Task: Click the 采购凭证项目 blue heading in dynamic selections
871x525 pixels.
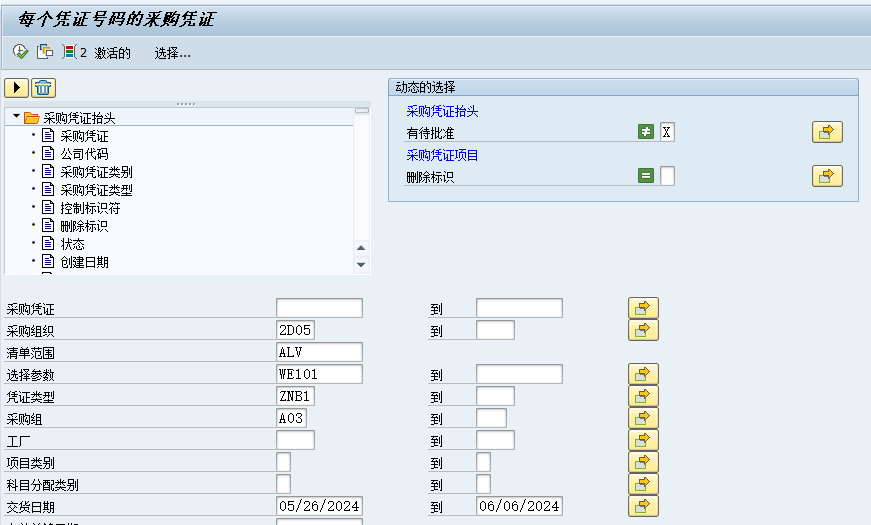Action: click(x=442, y=155)
